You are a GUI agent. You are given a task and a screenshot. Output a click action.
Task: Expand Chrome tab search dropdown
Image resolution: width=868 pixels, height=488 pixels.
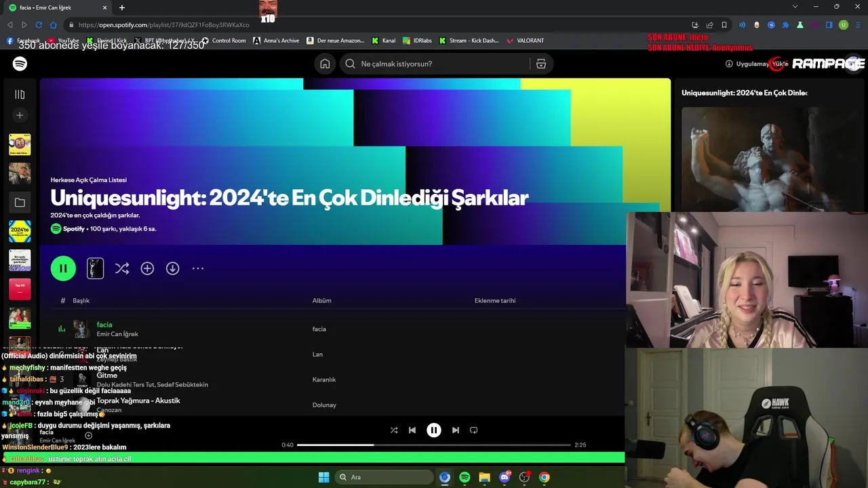point(795,7)
